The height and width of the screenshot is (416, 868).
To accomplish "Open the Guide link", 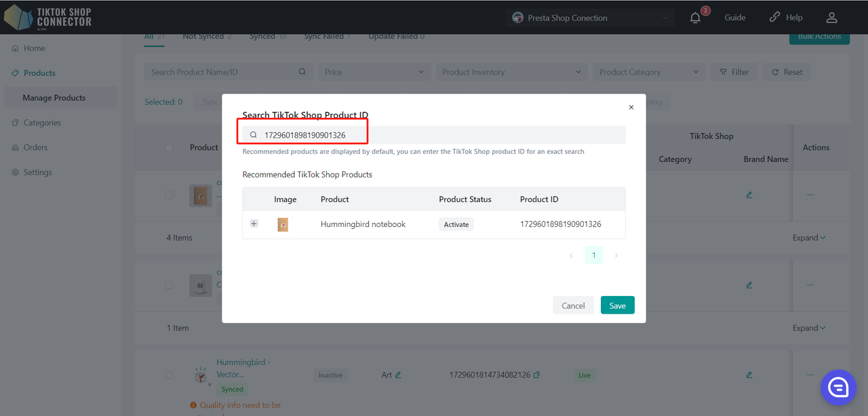I will pyautogui.click(x=735, y=18).
